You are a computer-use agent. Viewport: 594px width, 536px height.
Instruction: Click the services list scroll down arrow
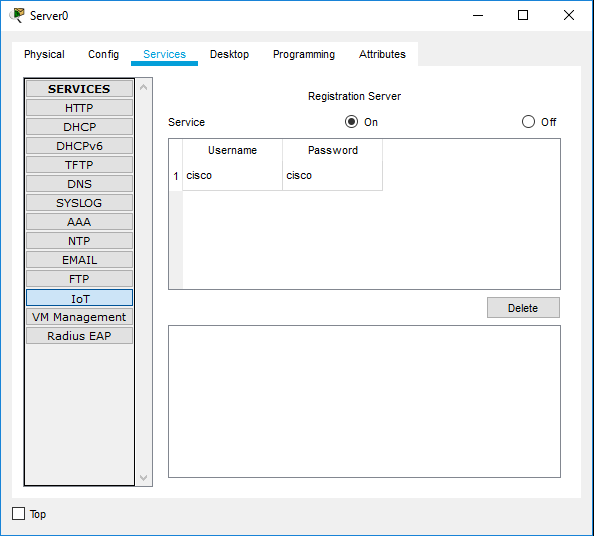144,477
